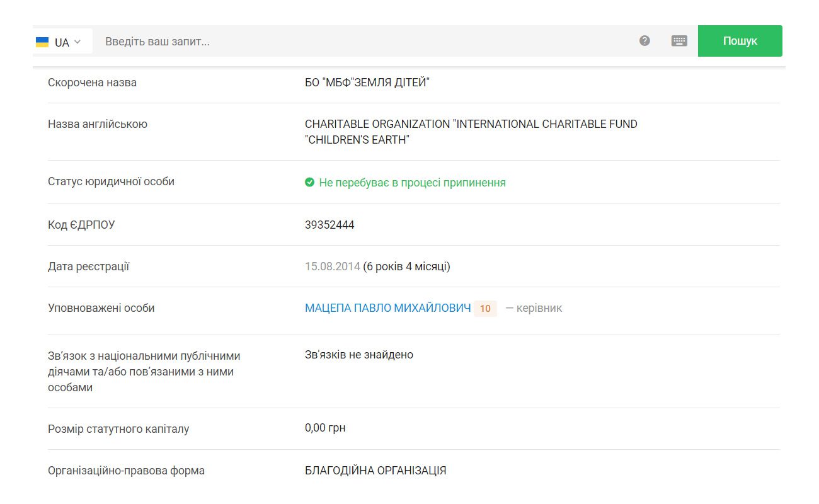Click the dropdown chevron next to UA
The height and width of the screenshot is (504, 819).
click(x=77, y=42)
